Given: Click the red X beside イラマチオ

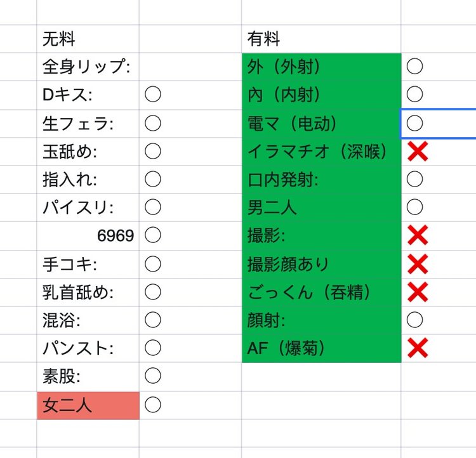Looking at the screenshot, I should click(x=417, y=151).
